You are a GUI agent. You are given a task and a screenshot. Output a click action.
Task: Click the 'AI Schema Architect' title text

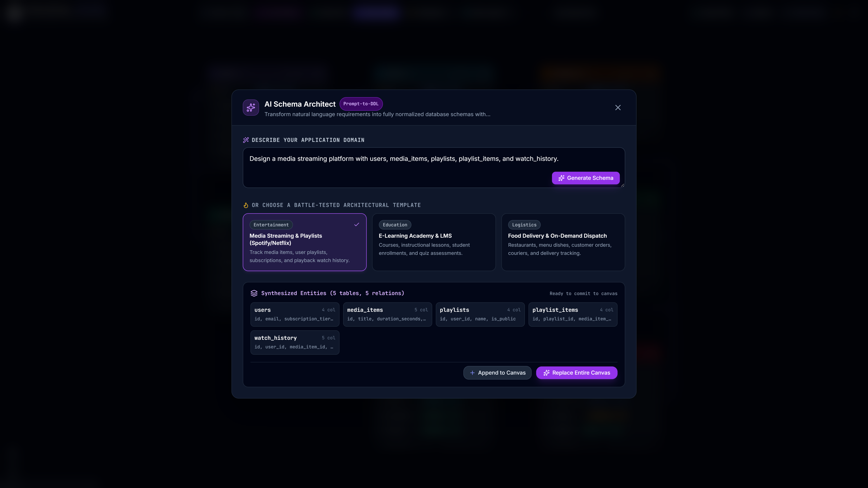coord(300,104)
